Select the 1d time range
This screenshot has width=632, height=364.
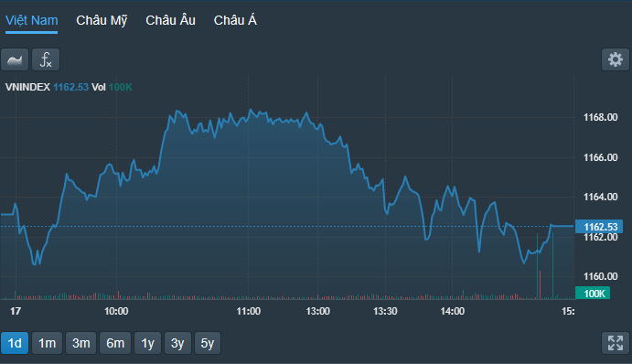15,343
